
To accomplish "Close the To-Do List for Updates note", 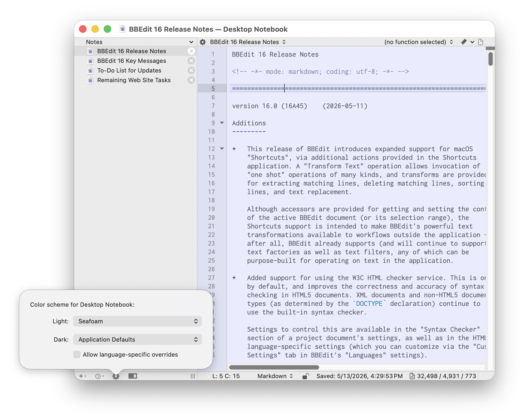I will tap(191, 70).
